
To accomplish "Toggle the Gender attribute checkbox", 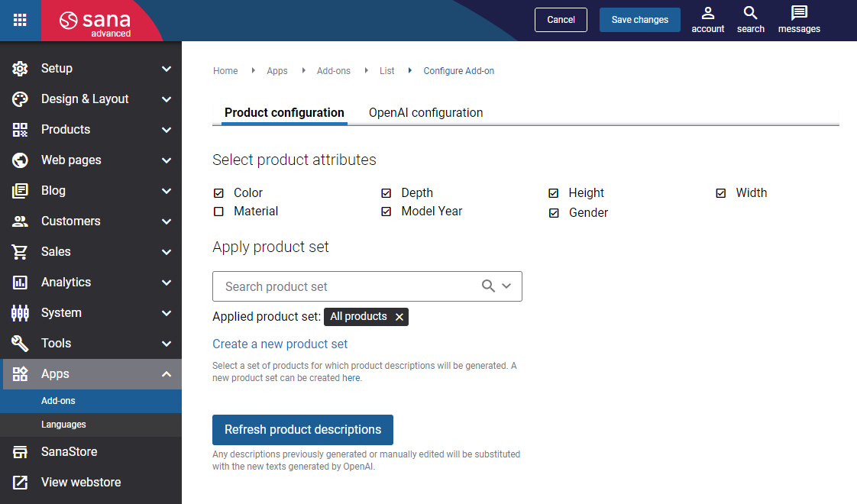I will 554,212.
